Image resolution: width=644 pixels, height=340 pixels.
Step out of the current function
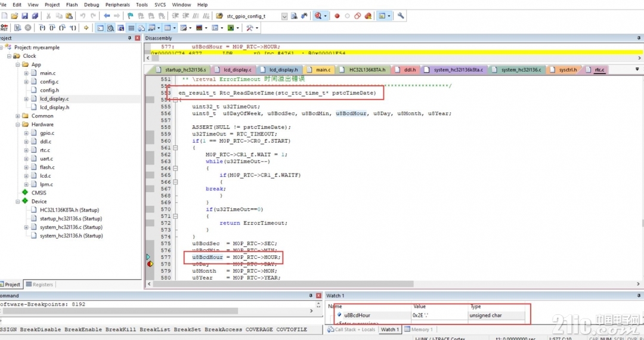point(63,28)
